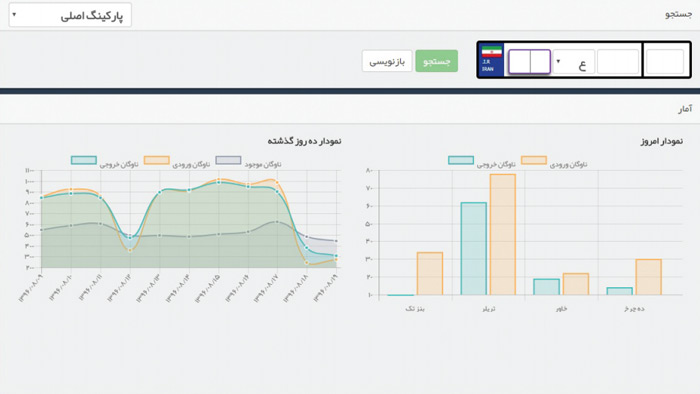
Task: Click the green جستجو search button
Action: pos(437,61)
